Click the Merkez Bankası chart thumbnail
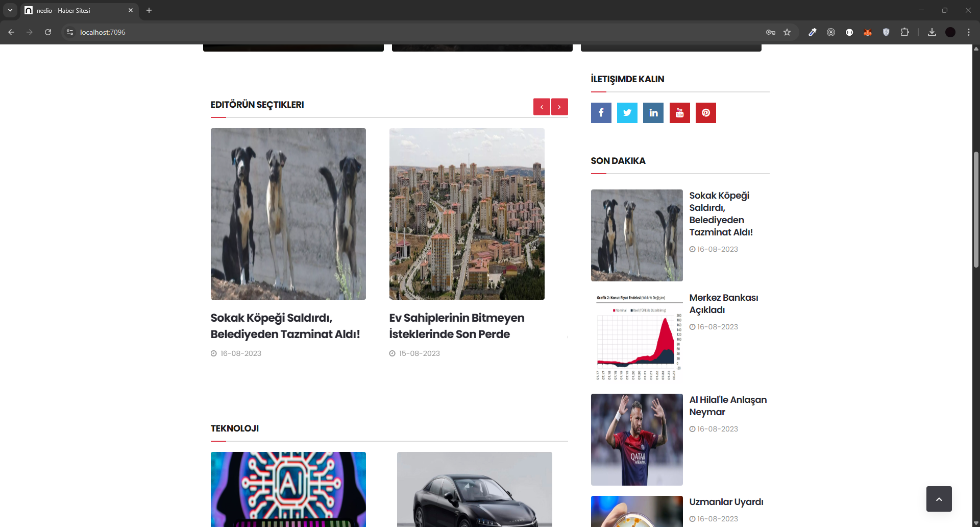 (636, 337)
